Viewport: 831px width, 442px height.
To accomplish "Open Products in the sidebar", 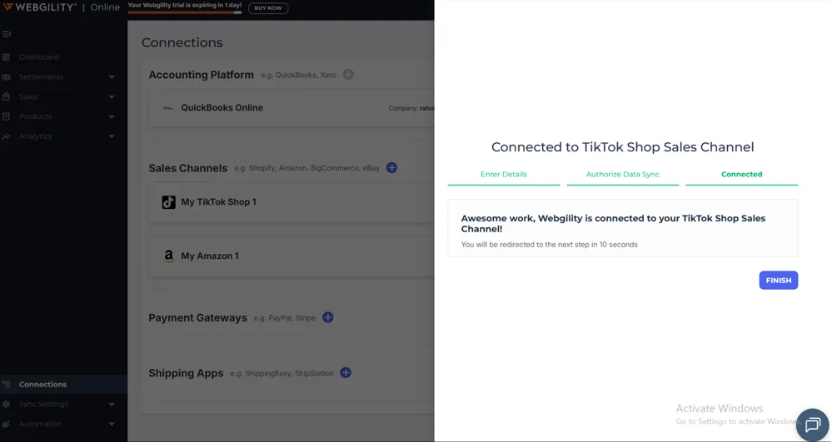I will [36, 116].
